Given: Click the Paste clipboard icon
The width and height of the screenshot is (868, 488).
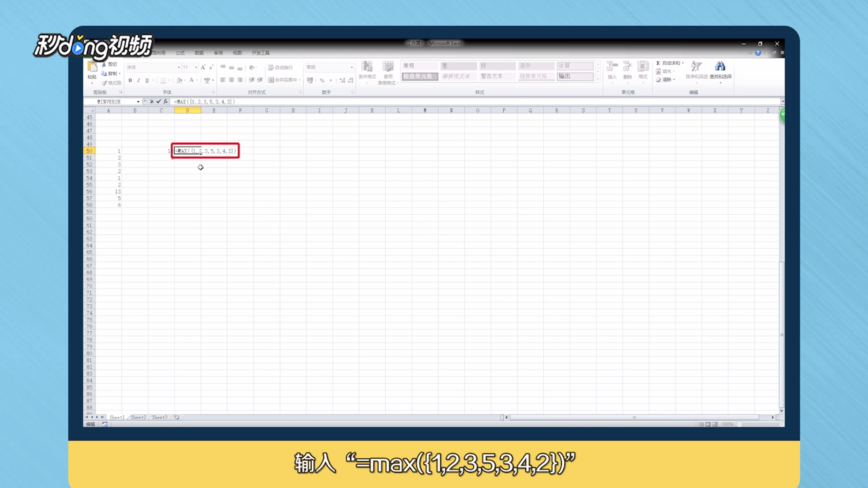Looking at the screenshot, I should pos(92,66).
